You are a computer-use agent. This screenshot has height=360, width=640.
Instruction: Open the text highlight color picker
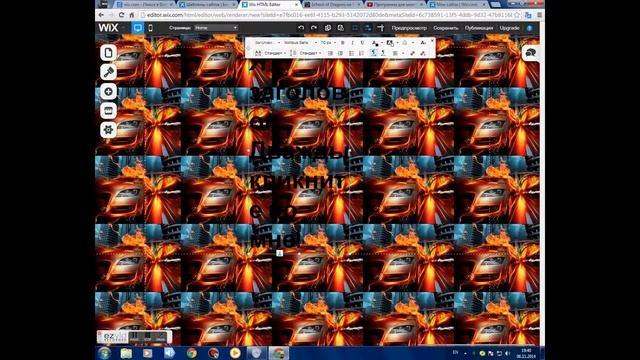391,42
